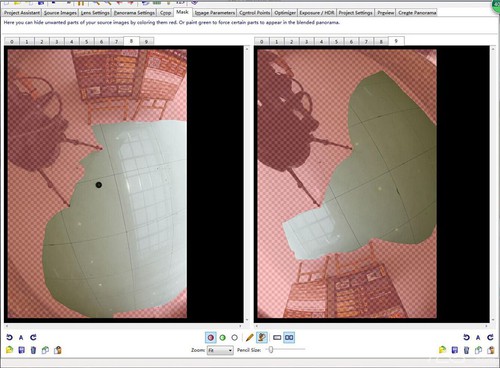
Task: Rotate right image counterclockwise with bottom-right arrow
Action: tap(466, 337)
